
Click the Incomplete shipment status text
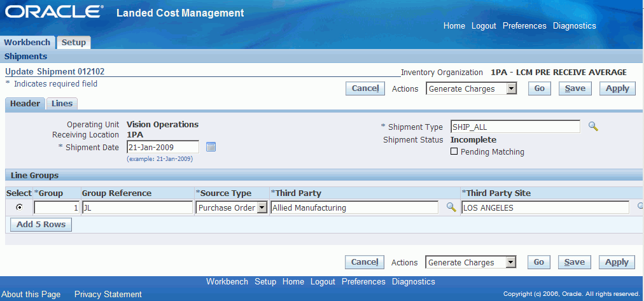tap(473, 139)
